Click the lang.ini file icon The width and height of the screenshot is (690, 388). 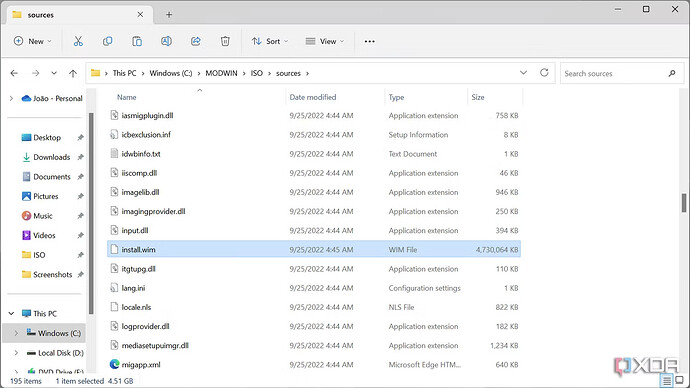pyautogui.click(x=114, y=288)
